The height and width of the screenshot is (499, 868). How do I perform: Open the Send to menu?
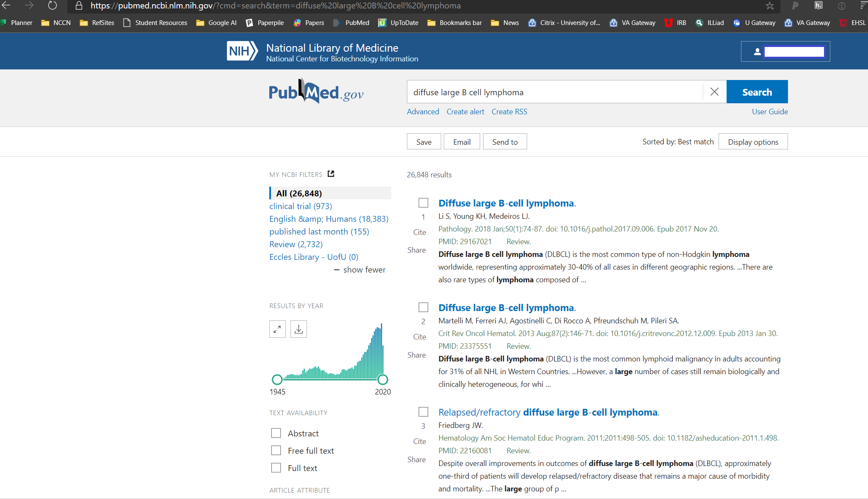[x=505, y=142]
